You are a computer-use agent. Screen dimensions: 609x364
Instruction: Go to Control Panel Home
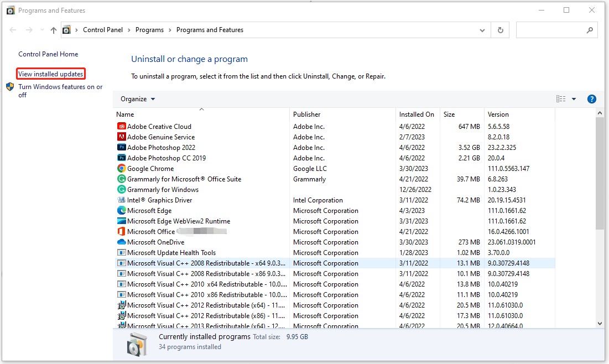coord(48,54)
